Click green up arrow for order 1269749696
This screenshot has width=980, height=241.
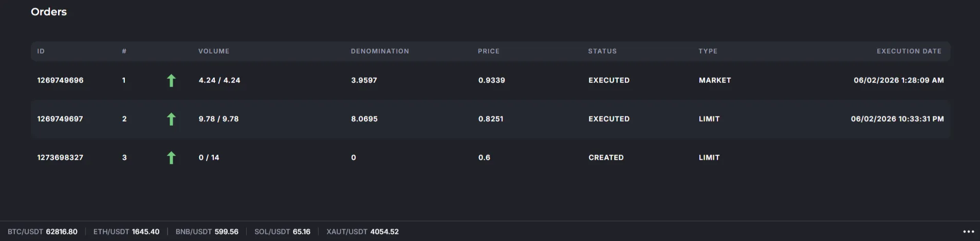click(171, 80)
